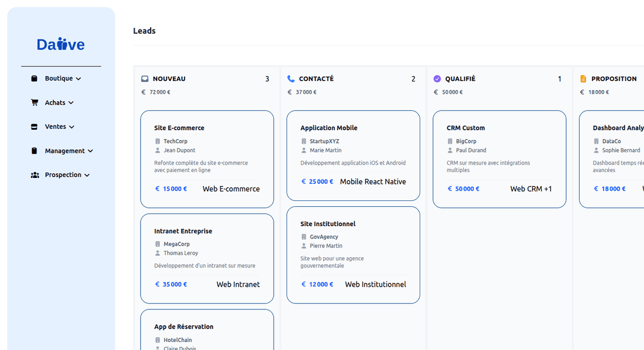Click the Qualifié column checkmark icon
This screenshot has height=350, width=644.
coord(437,79)
